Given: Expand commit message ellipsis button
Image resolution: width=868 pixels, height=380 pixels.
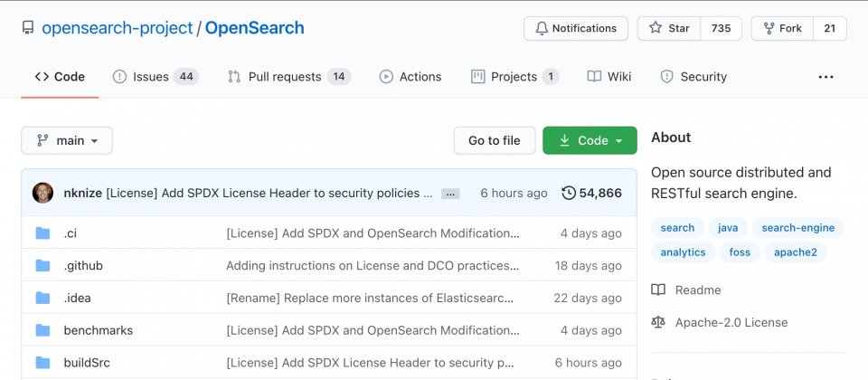Looking at the screenshot, I should coord(450,194).
